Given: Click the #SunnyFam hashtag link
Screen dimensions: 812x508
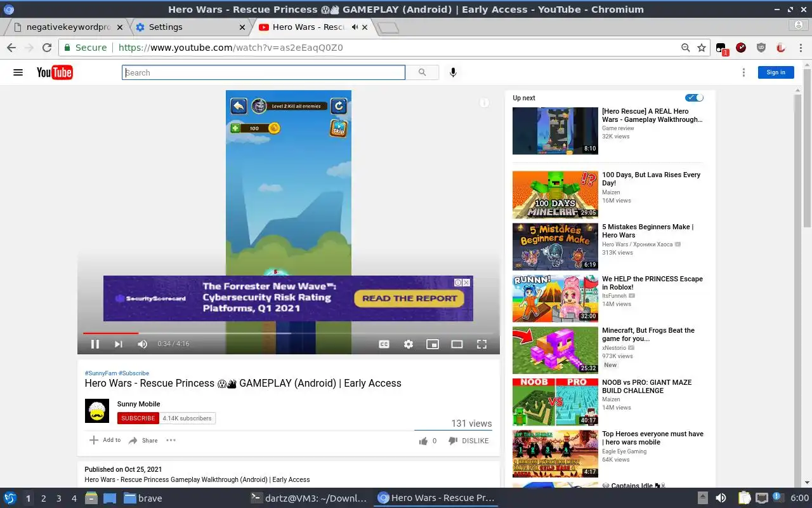Looking at the screenshot, I should [101, 373].
